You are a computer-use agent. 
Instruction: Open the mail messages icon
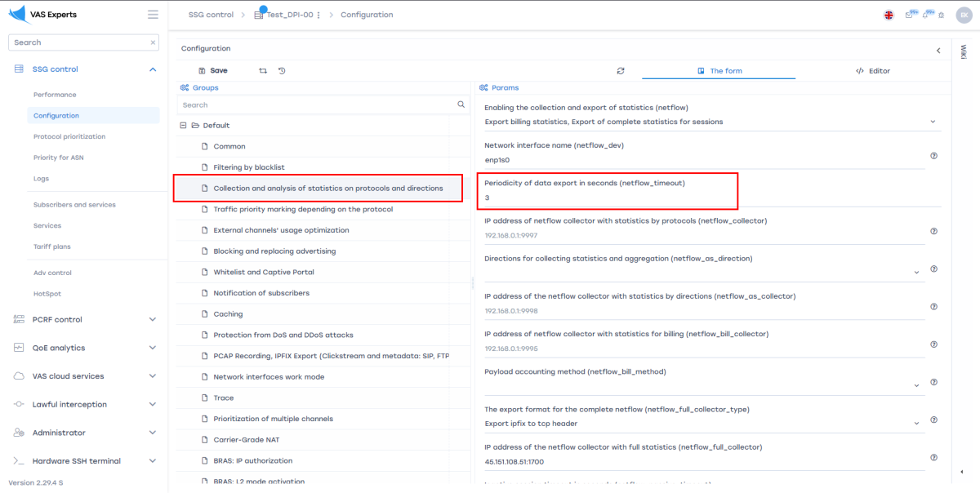point(909,15)
